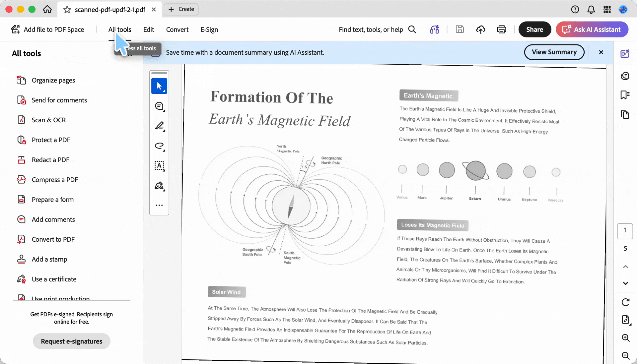Click the upload to cloud icon

coord(481,30)
